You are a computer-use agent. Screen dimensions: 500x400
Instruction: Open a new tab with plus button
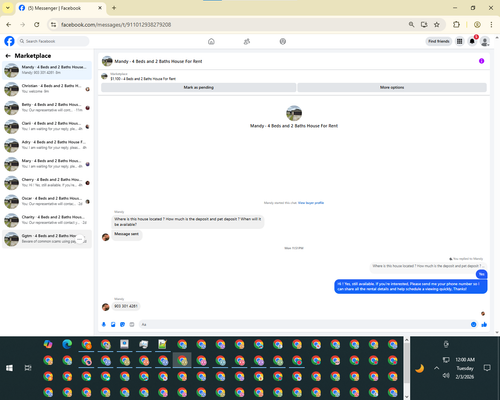tap(114, 8)
